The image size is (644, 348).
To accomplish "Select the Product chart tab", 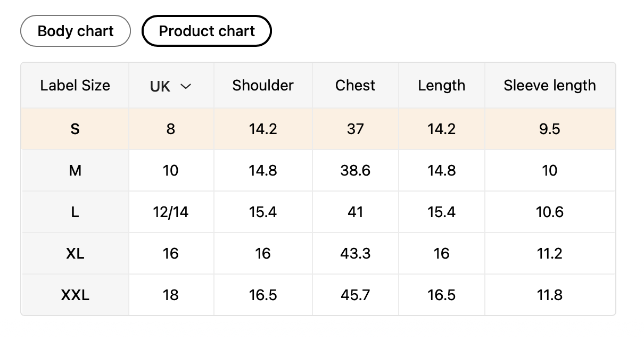I will 207,31.
